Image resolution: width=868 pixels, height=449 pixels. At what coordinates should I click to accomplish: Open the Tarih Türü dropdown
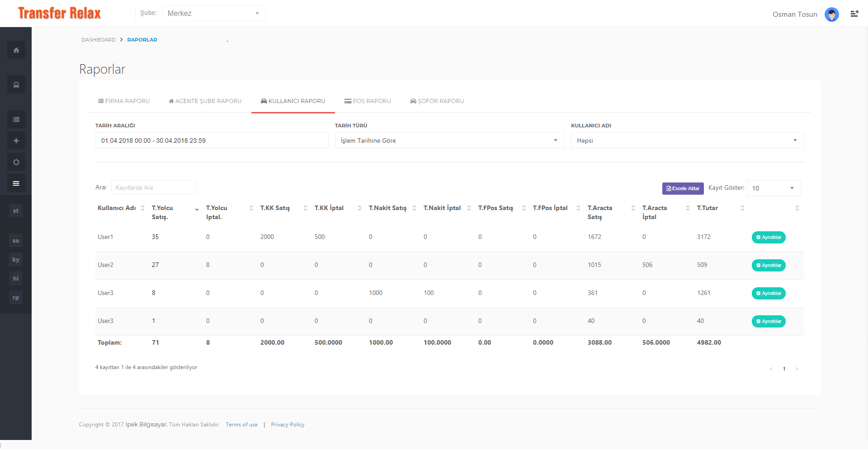tap(449, 140)
